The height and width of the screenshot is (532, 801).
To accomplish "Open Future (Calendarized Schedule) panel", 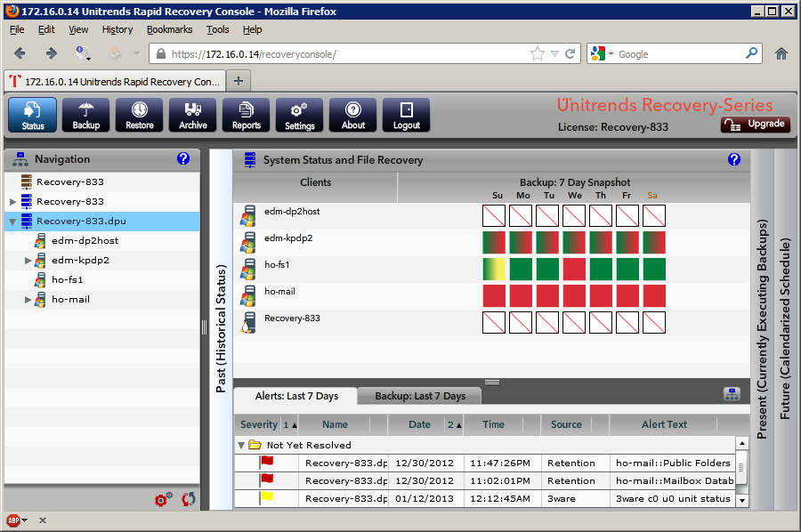I will [x=785, y=329].
